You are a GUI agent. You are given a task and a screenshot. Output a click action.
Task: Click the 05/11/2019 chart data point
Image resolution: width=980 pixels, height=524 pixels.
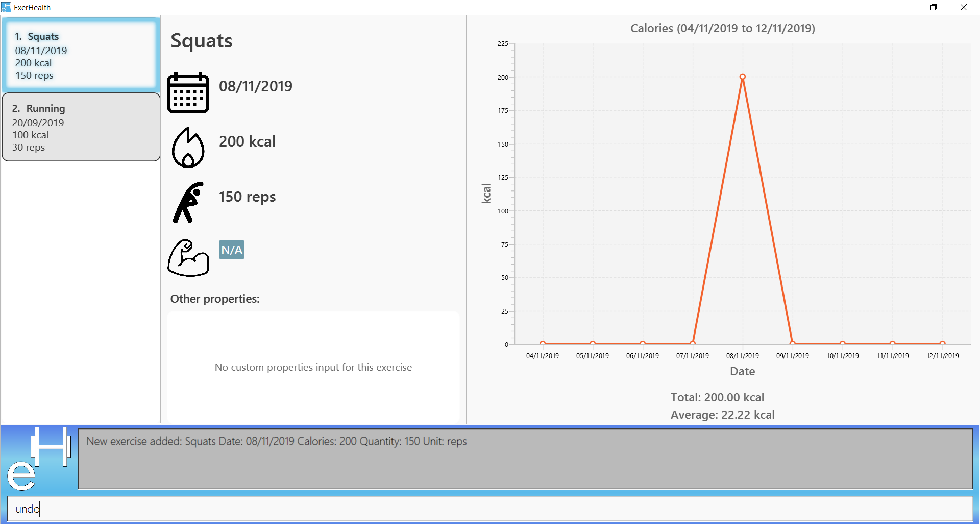click(593, 343)
